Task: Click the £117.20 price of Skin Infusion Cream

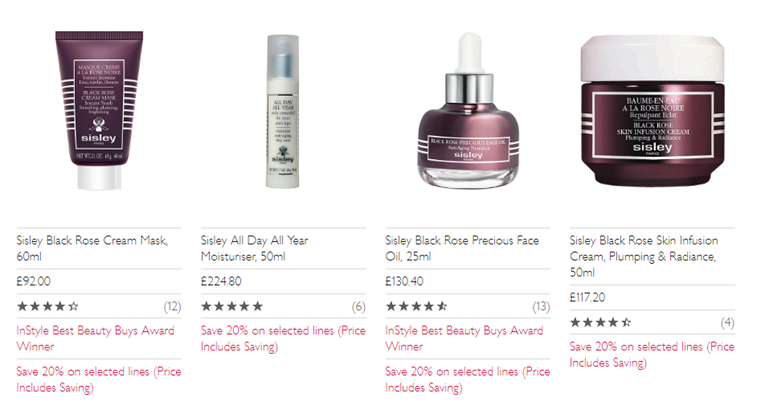Action: click(x=587, y=297)
